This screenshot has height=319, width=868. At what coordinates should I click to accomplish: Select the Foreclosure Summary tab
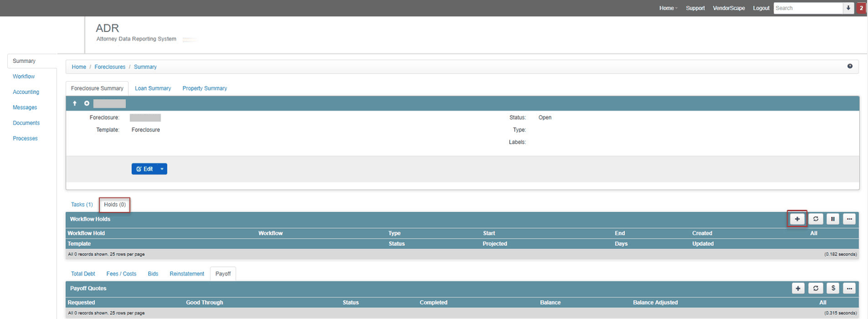click(x=97, y=88)
